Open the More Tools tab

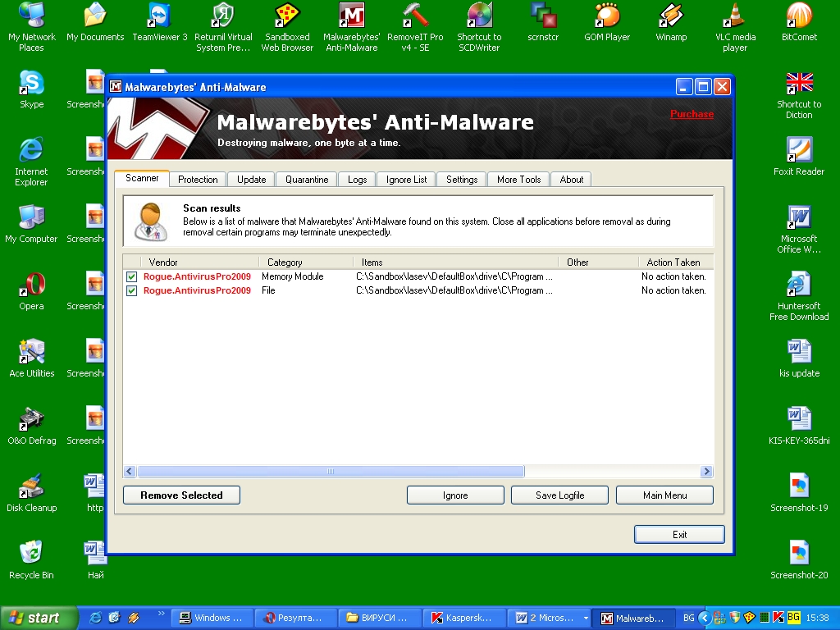518,180
